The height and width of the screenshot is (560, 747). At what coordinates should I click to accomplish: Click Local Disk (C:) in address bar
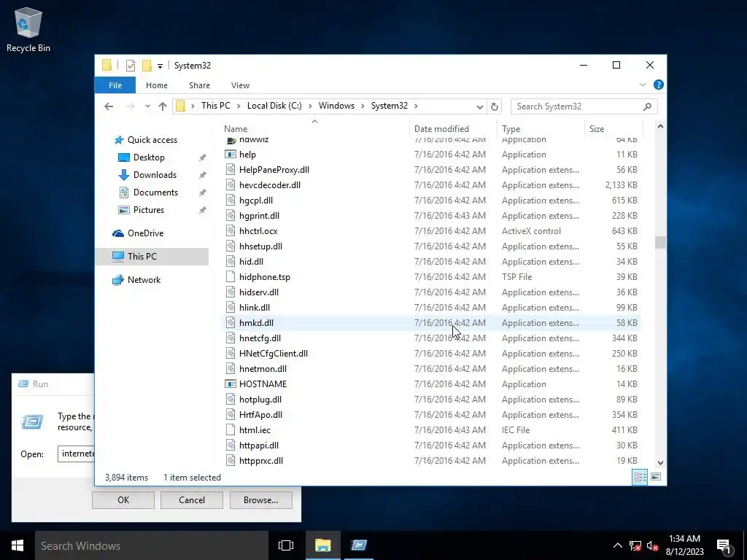274,106
